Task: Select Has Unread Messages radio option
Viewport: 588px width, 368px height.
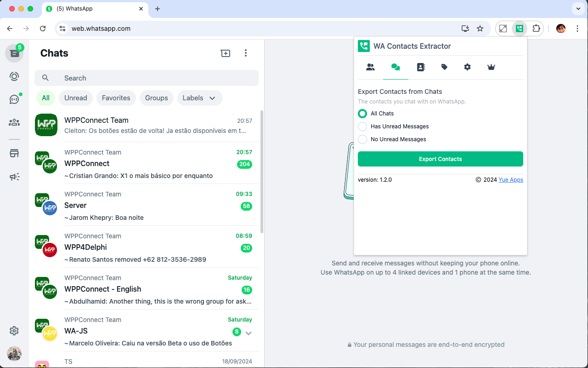Action: [x=362, y=126]
